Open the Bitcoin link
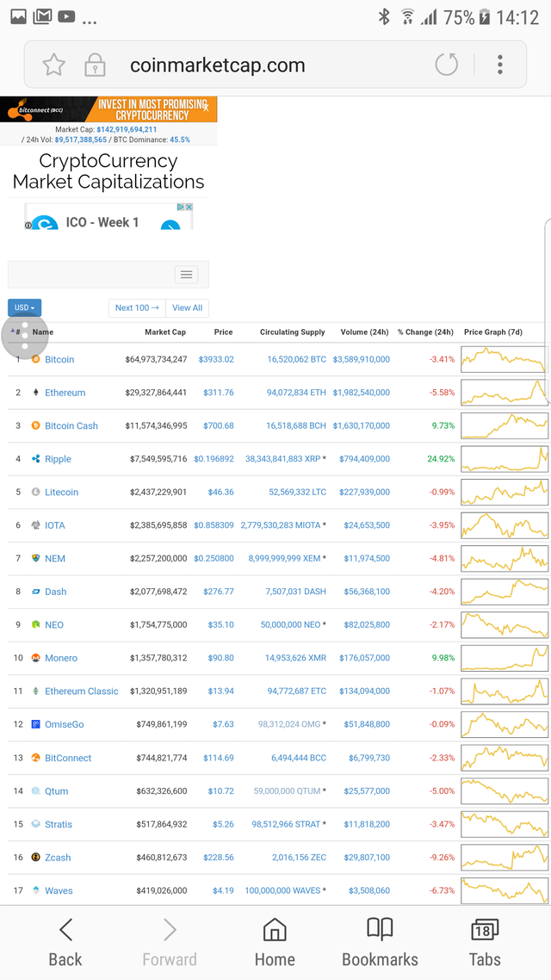Image resolution: width=551 pixels, height=980 pixels. [59, 359]
